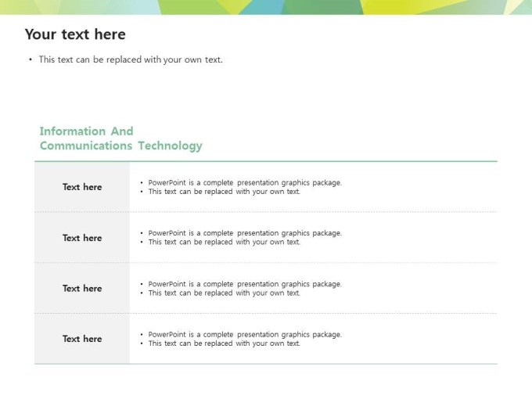
Task: Select the third row's "Text here" label
Action: pyautogui.click(x=82, y=289)
